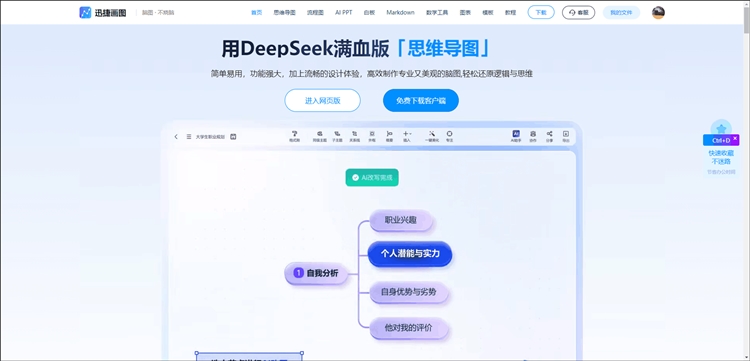This screenshot has height=361, width=750.
Task: Click the user avatar picture
Action: pos(658,13)
